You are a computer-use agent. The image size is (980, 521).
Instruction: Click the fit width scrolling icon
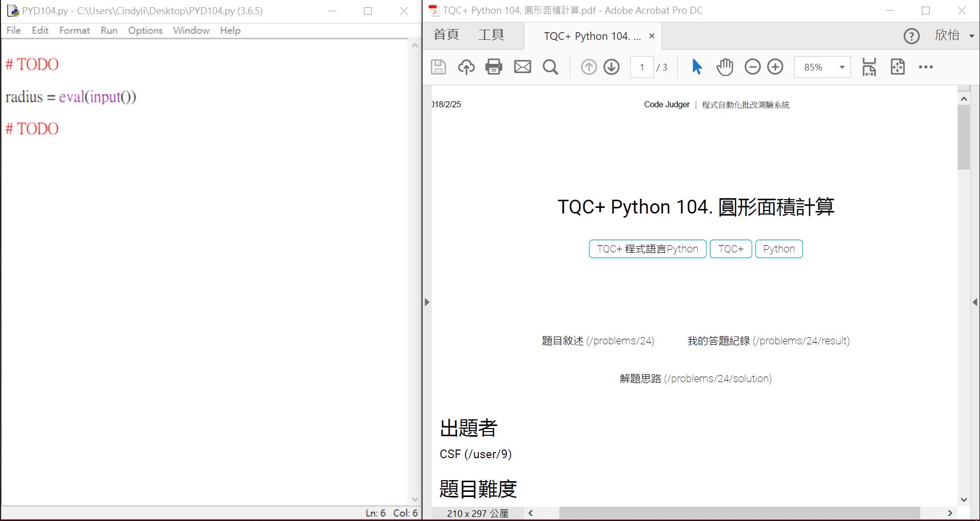869,67
